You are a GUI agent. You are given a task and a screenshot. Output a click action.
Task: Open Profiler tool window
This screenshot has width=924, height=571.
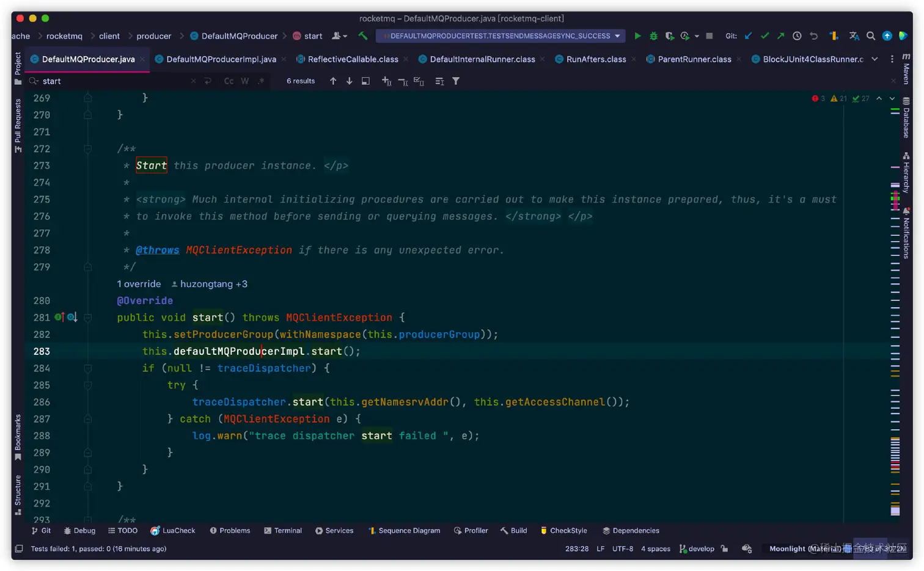(x=471, y=531)
